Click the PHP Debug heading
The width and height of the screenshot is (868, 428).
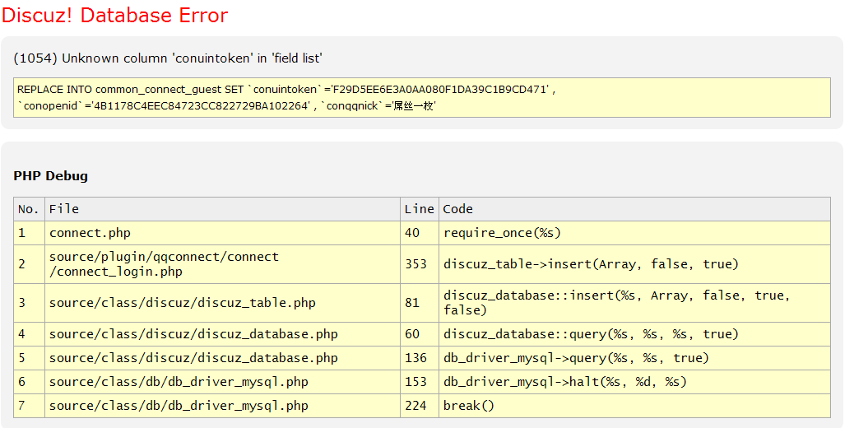[x=51, y=175]
